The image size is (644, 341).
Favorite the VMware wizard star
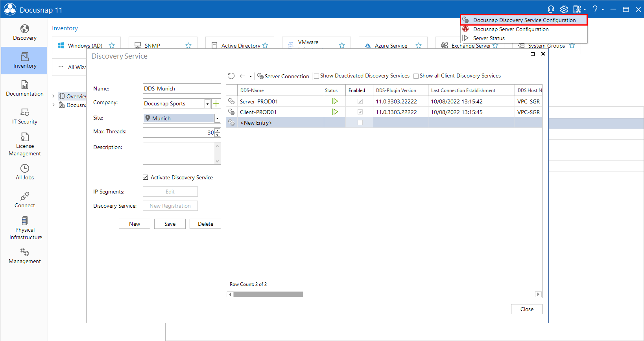coord(342,46)
